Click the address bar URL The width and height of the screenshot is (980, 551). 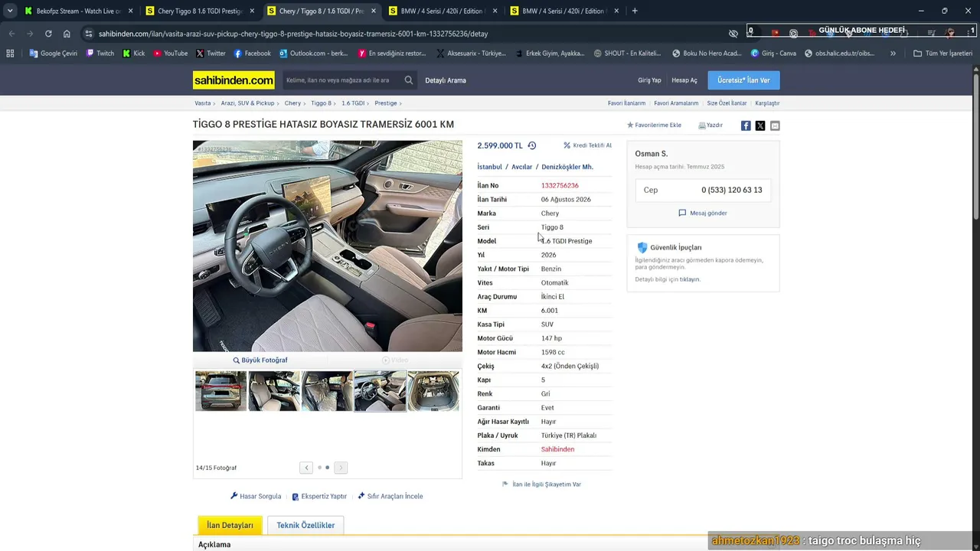(x=293, y=34)
